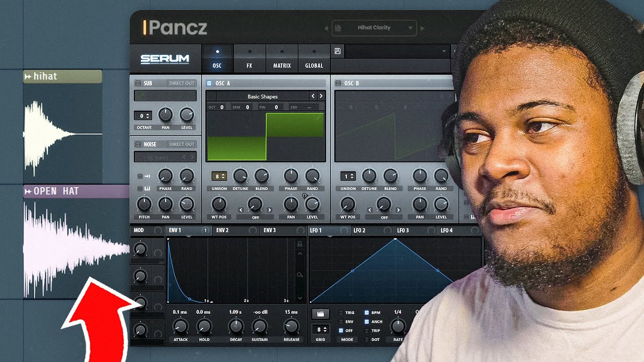This screenshot has width=644, height=362.
Task: Click OSC B warp mode left arrow
Action: point(370,210)
